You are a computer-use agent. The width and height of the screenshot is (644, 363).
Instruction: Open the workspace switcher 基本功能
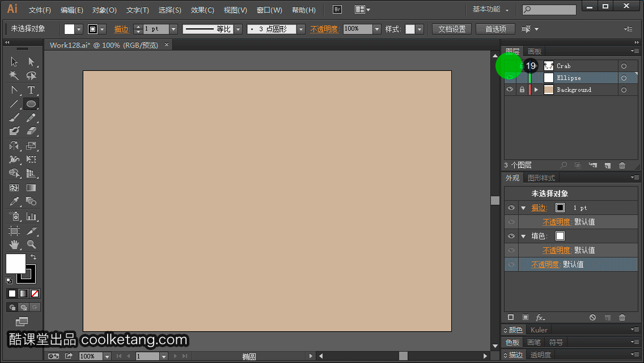490,10
